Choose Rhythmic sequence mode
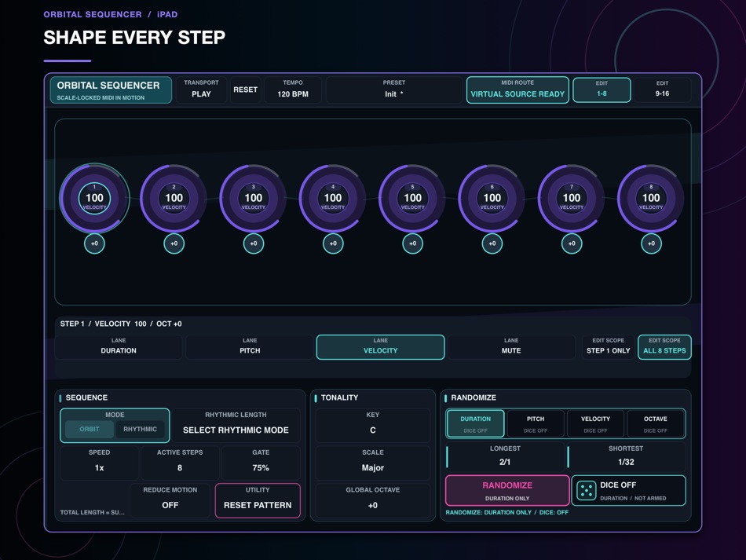 140,429
